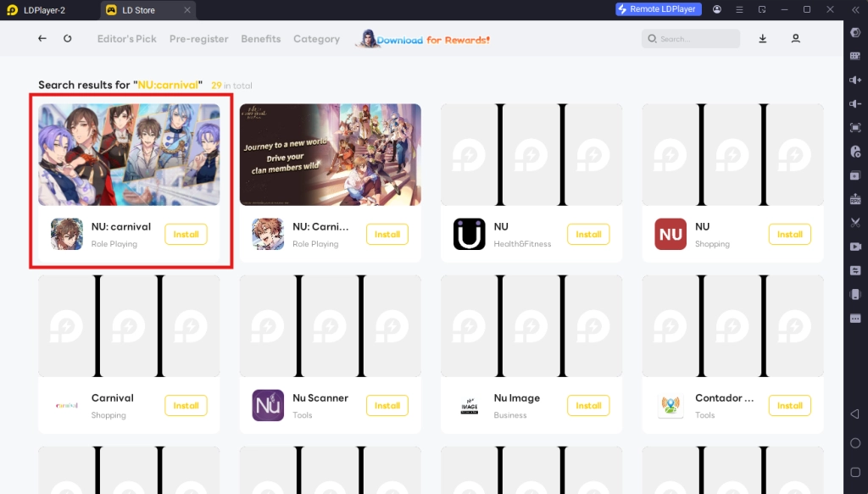Go back using the store back arrow
The height and width of the screenshot is (494, 868).
42,39
